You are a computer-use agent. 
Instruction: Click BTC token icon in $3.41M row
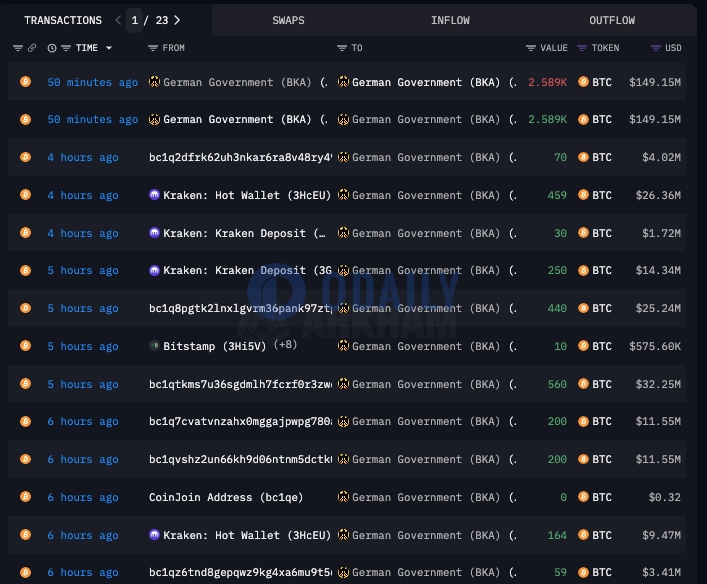click(x=583, y=572)
